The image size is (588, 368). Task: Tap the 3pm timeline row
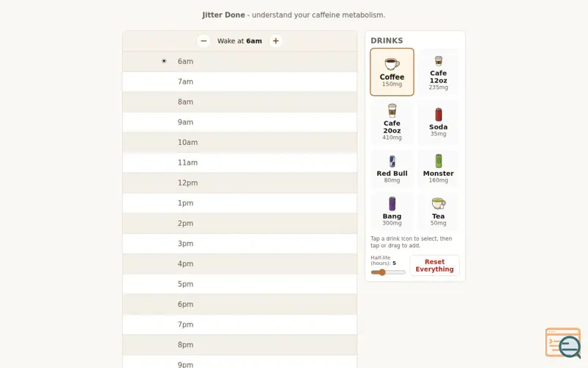240,244
